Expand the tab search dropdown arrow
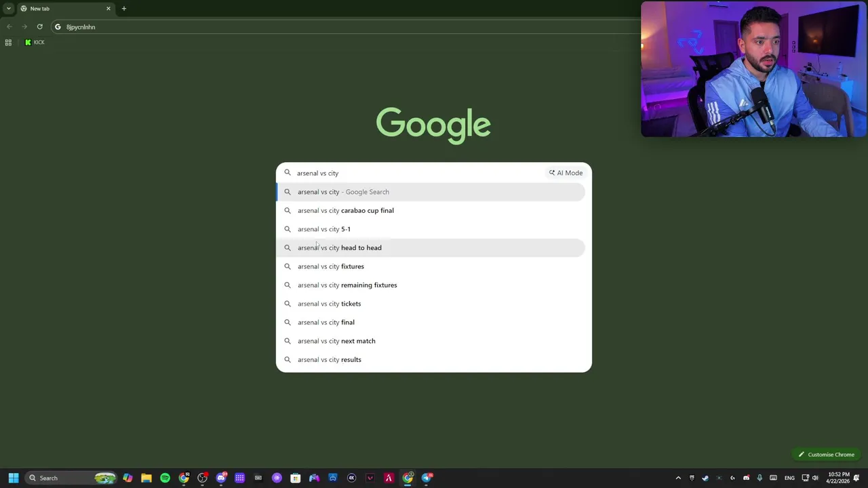Screen dimensions: 868x488 pyautogui.click(x=8, y=9)
